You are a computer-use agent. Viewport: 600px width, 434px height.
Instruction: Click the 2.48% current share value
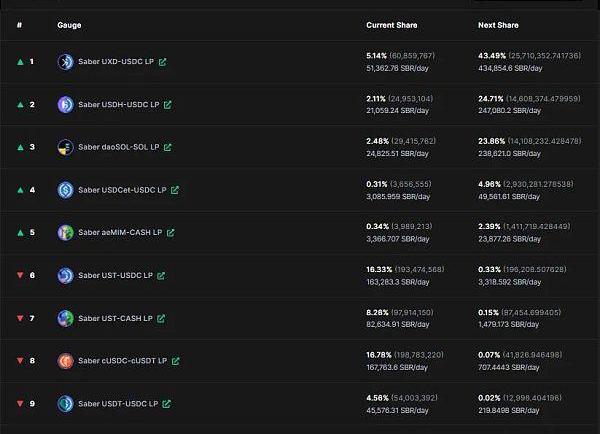coord(377,141)
